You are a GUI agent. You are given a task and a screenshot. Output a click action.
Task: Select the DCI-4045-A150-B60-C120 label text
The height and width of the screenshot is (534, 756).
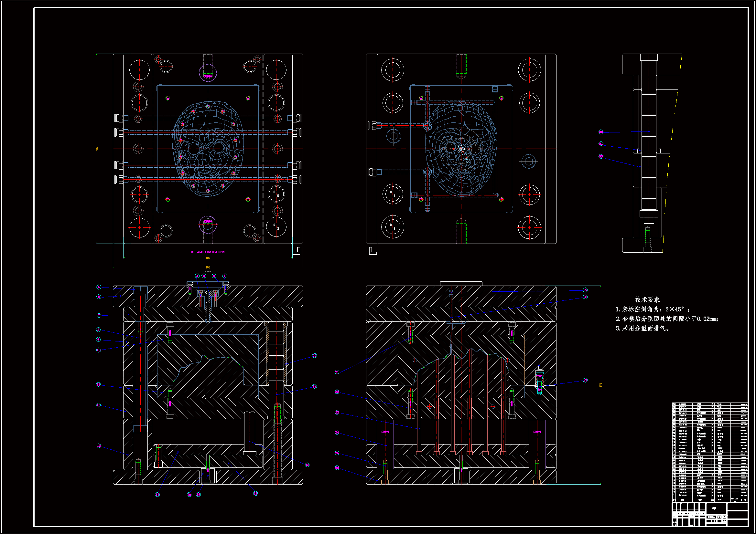tap(208, 252)
